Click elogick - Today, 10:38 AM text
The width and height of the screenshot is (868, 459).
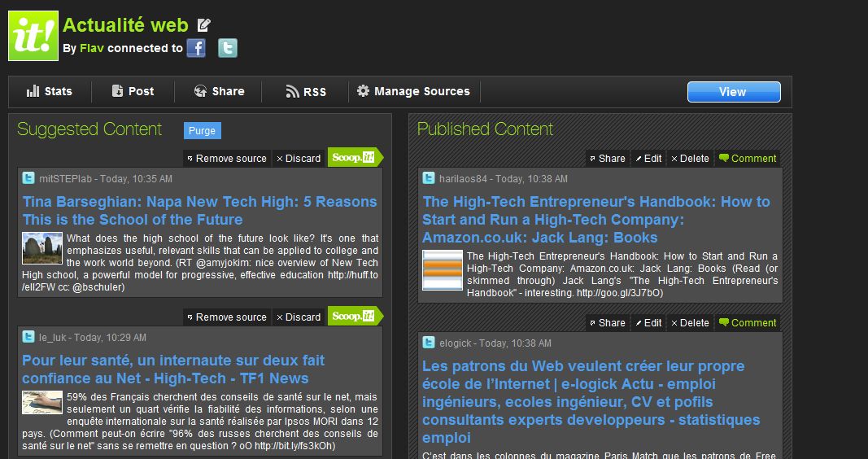(x=495, y=343)
